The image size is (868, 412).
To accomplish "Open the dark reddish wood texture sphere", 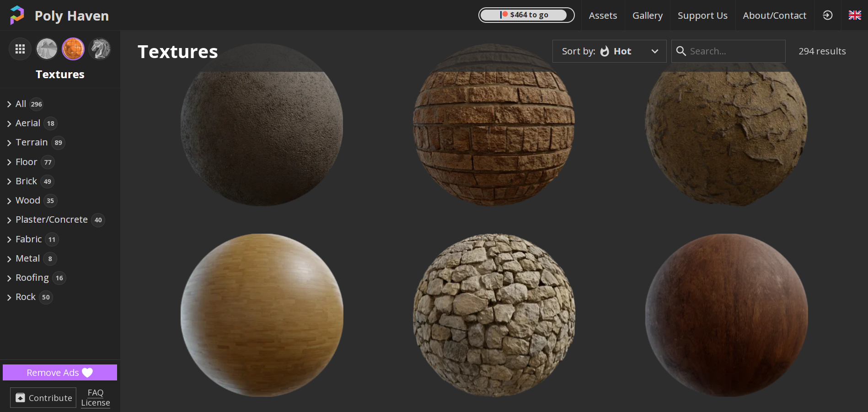I will click(726, 315).
